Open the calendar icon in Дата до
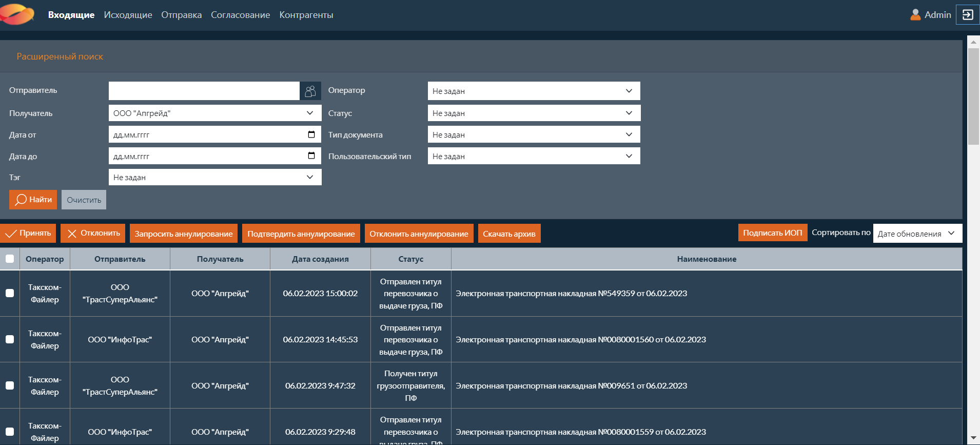The image size is (980, 445). pyautogui.click(x=311, y=156)
